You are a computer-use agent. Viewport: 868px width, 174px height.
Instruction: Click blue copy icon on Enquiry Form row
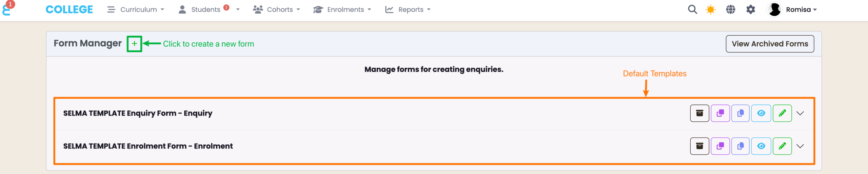[741, 113]
